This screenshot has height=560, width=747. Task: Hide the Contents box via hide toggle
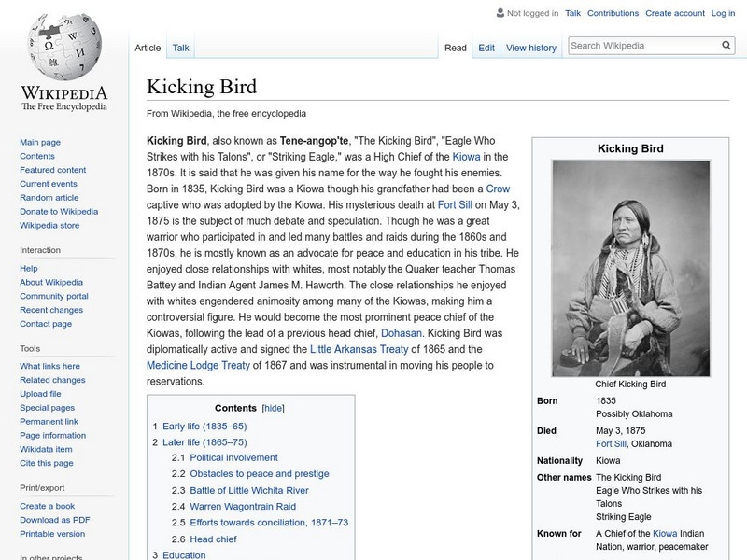pos(273,408)
